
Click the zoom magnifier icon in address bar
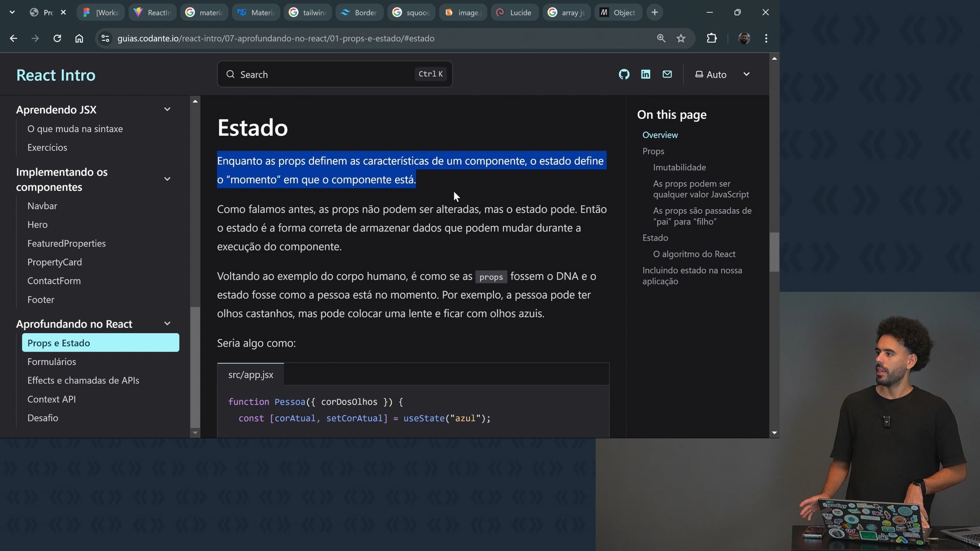(x=661, y=38)
